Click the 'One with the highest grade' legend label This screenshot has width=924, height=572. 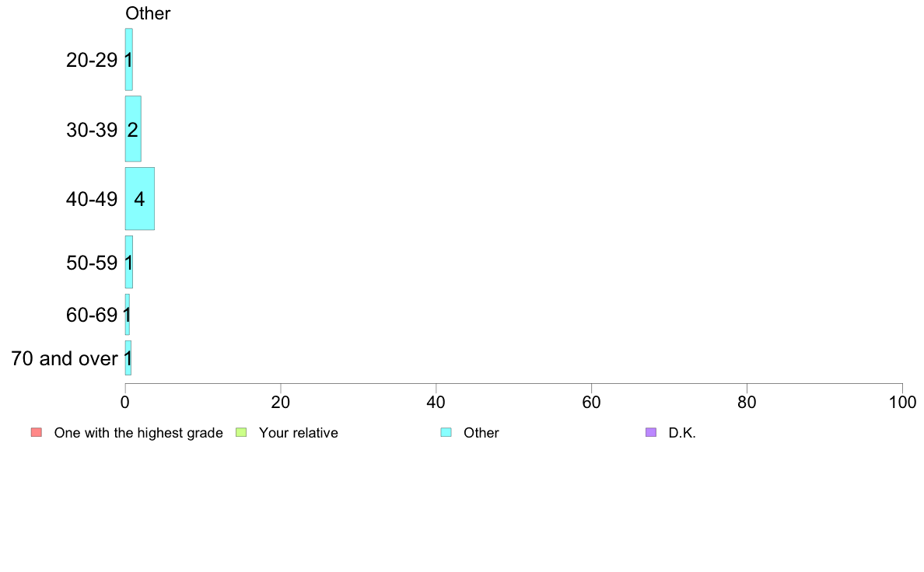click(138, 433)
